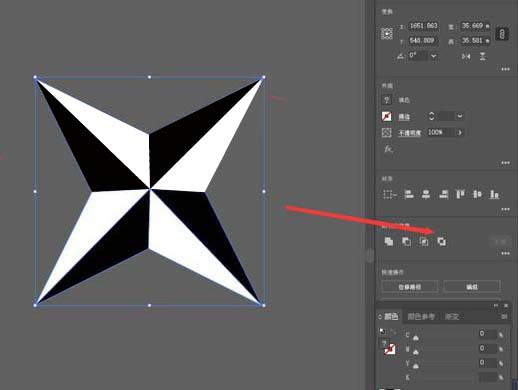Click the vertical align center icon
The image size is (518, 390).
point(477,194)
